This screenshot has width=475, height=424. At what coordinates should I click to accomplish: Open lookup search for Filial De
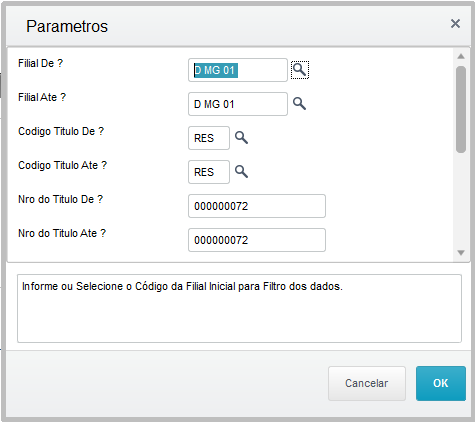tap(300, 70)
